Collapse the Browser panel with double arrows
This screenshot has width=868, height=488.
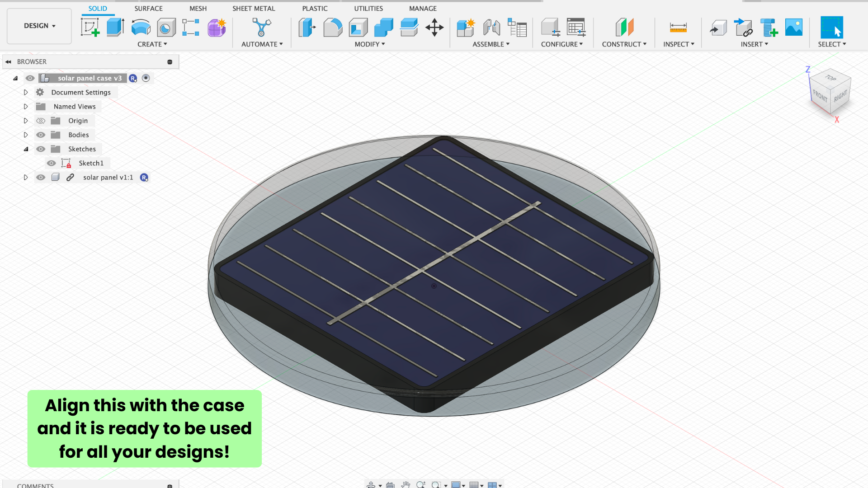[x=8, y=62]
